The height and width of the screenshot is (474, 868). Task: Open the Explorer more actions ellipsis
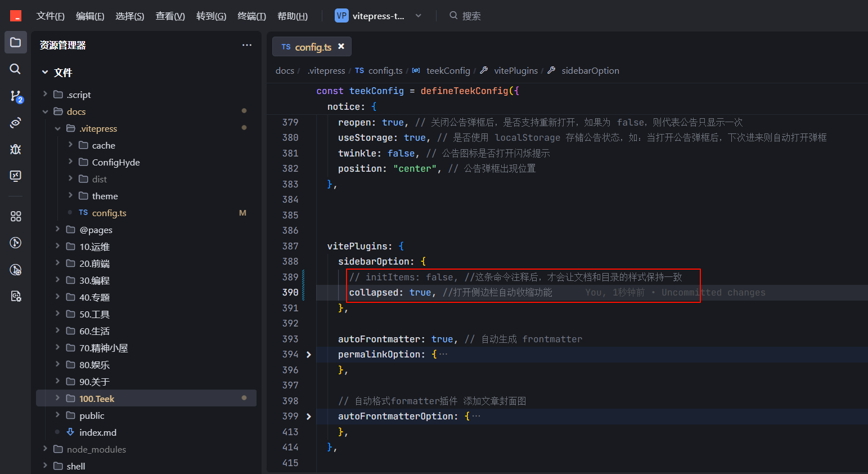pyautogui.click(x=247, y=45)
